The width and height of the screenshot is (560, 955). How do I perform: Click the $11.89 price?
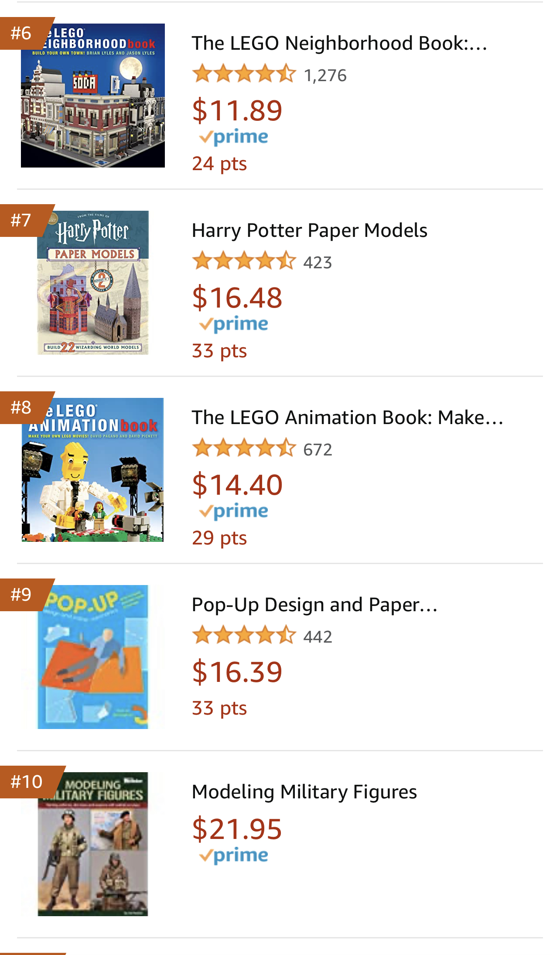237,110
